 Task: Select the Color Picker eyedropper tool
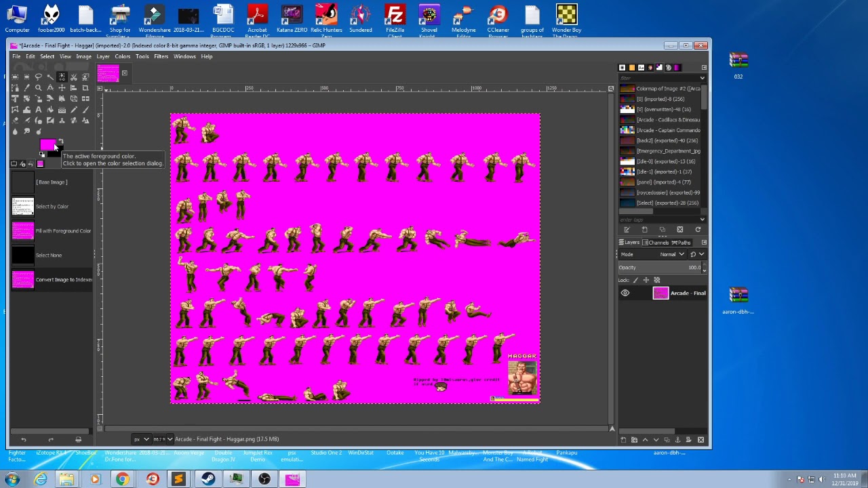(26, 88)
